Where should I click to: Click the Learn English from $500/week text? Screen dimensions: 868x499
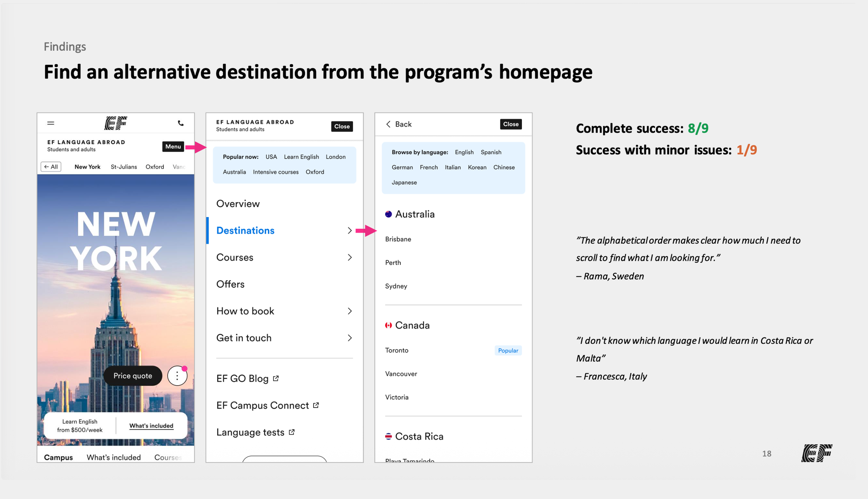(79, 426)
